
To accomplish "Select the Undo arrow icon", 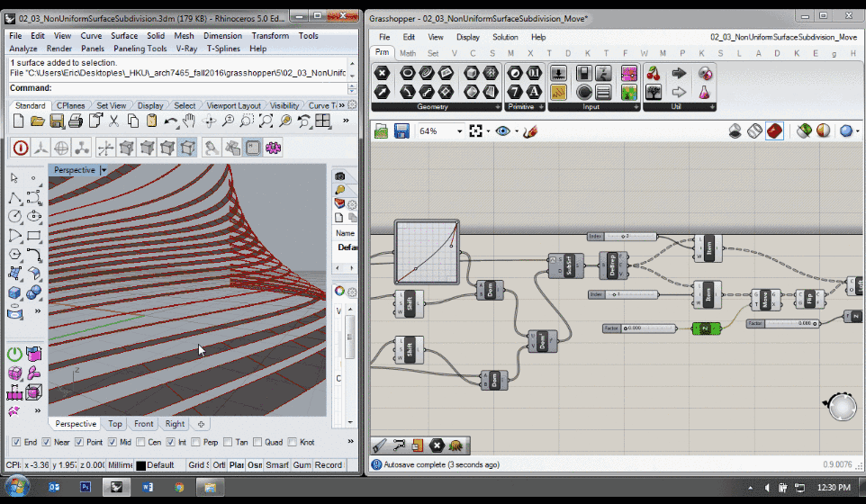I will (171, 121).
